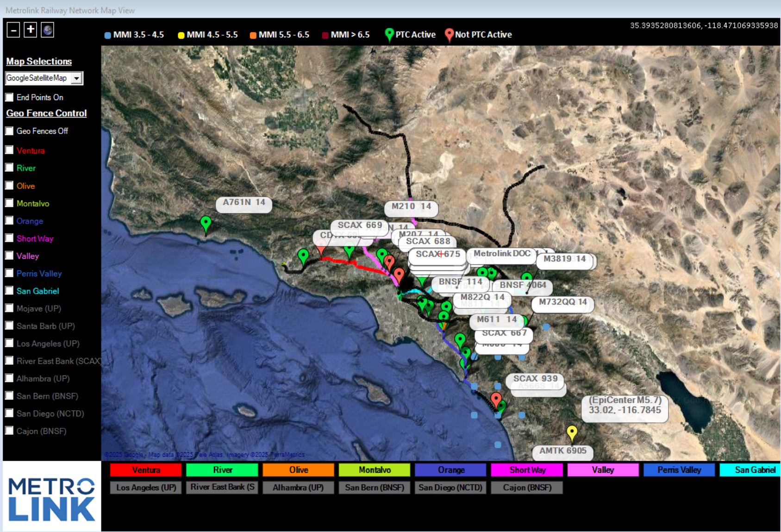The width and height of the screenshot is (781, 532).
Task: Select the BNSF 4064 train label
Action: pyautogui.click(x=523, y=285)
